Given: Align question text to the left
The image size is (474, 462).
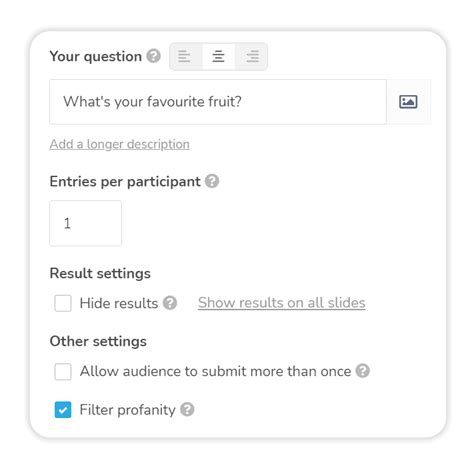Looking at the screenshot, I should (x=184, y=56).
